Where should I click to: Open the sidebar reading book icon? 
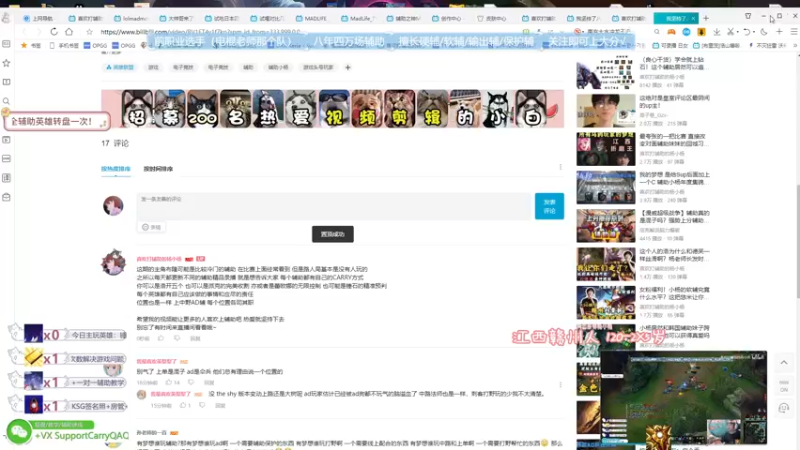pyautogui.click(x=6, y=82)
